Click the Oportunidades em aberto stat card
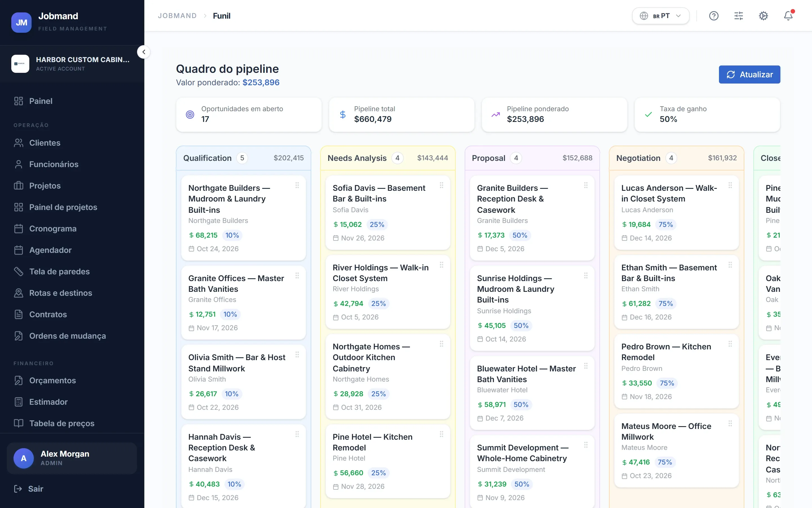This screenshot has width=812, height=508. coord(249,115)
